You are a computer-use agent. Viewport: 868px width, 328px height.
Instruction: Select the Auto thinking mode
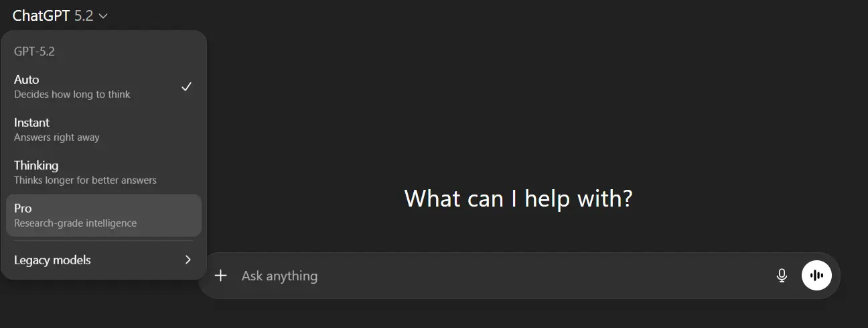click(x=104, y=87)
